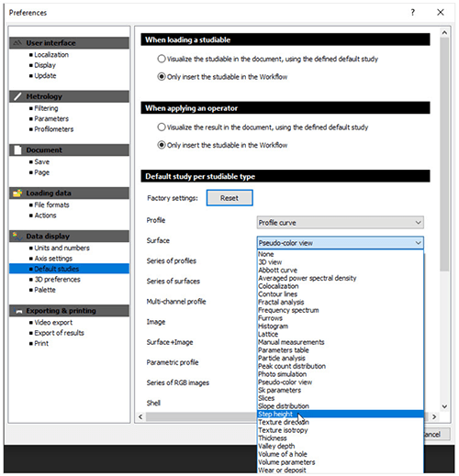
Task: Open the Profile default study dropdown
Action: point(341,223)
